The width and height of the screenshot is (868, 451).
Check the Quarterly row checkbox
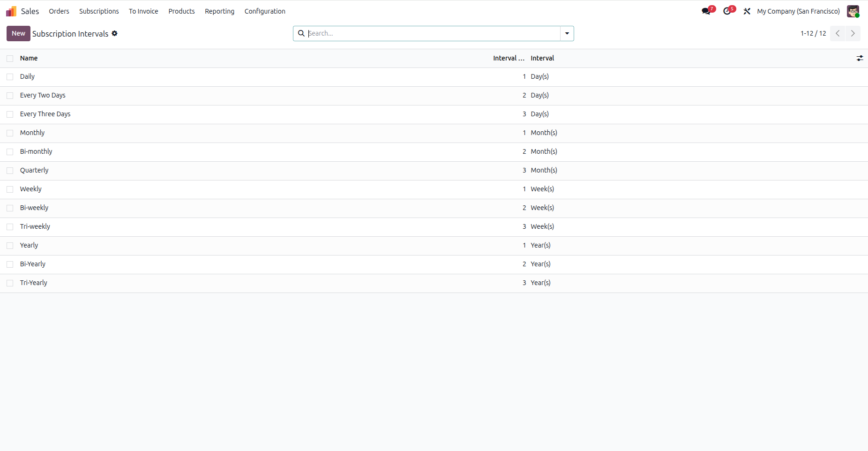(10, 171)
